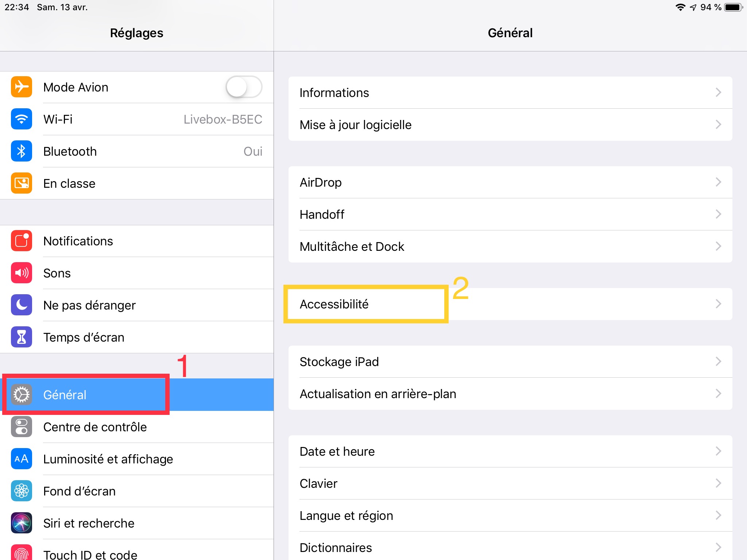Expand Stockage iPad chevron arrow
747x560 pixels.
coord(718,362)
